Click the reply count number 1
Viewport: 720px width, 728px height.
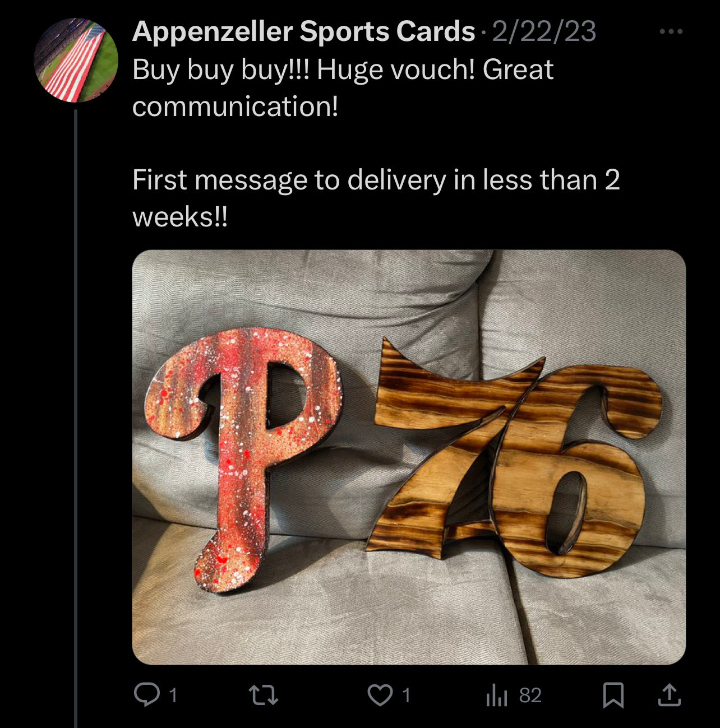[x=173, y=695]
